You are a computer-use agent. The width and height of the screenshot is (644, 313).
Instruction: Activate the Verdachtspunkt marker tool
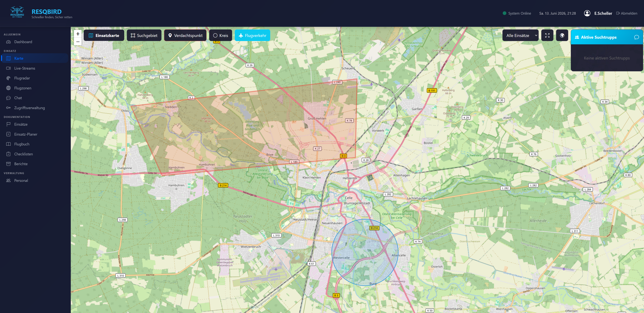pos(185,36)
